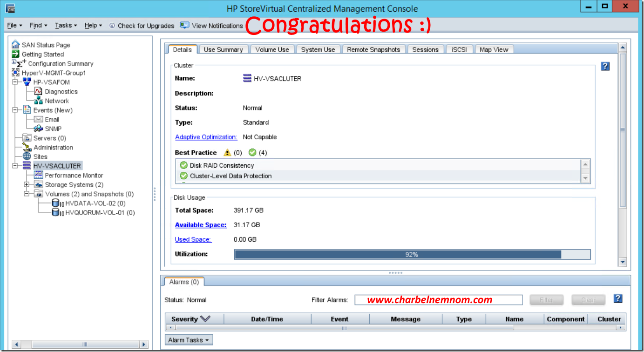Switch to the Volume Use tab

[272, 49]
